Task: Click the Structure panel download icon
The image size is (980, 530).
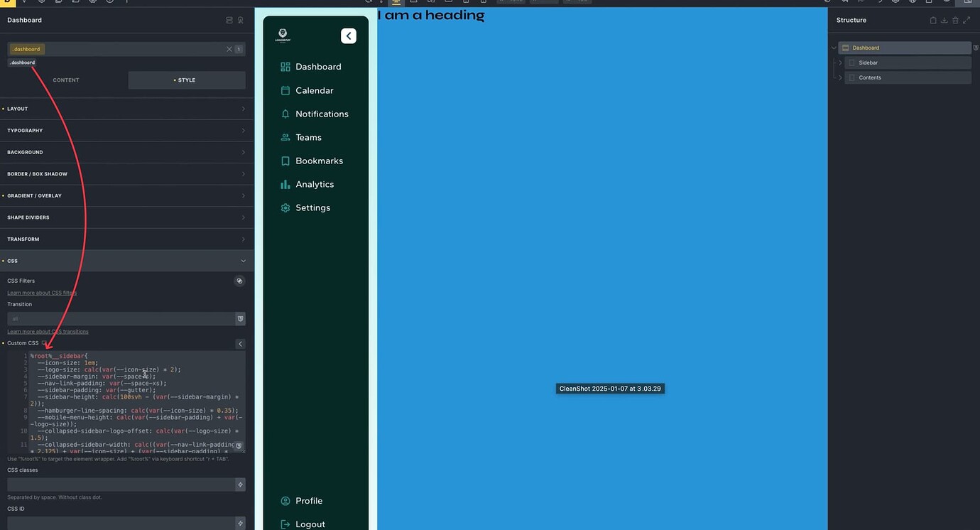Action: (x=944, y=20)
